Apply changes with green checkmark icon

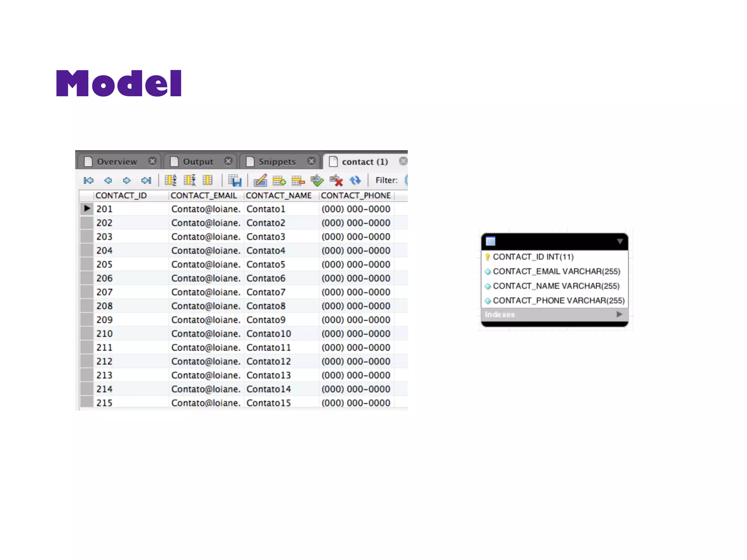coord(317,180)
